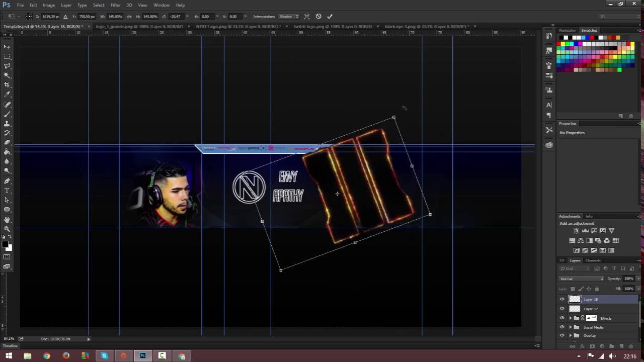Open Skype from the Windows taskbar

[x=104, y=356]
